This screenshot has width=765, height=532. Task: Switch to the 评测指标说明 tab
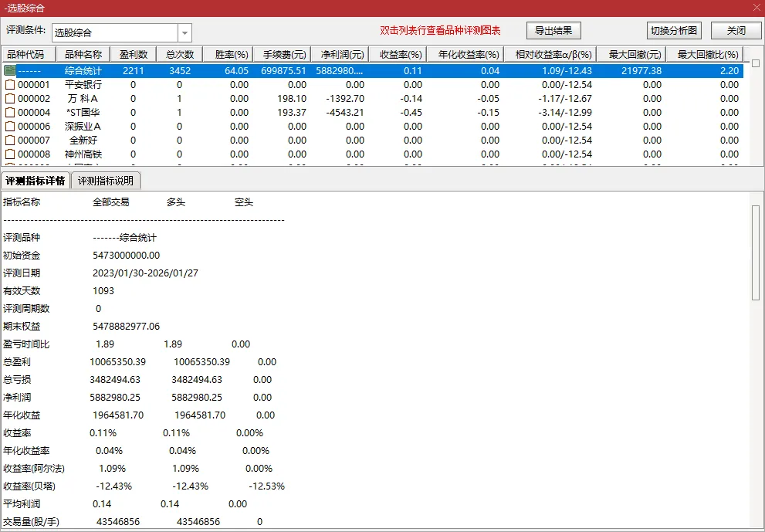tap(106, 181)
